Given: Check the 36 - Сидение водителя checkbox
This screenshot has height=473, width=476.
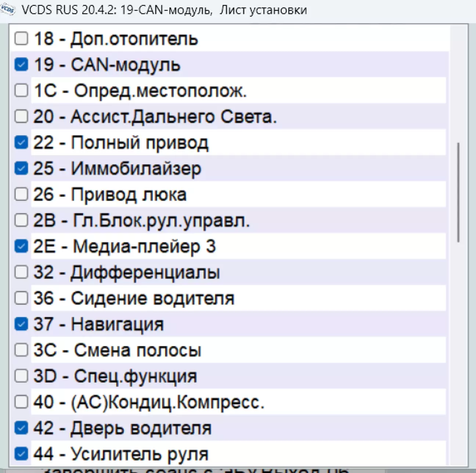Looking at the screenshot, I should (x=21, y=298).
